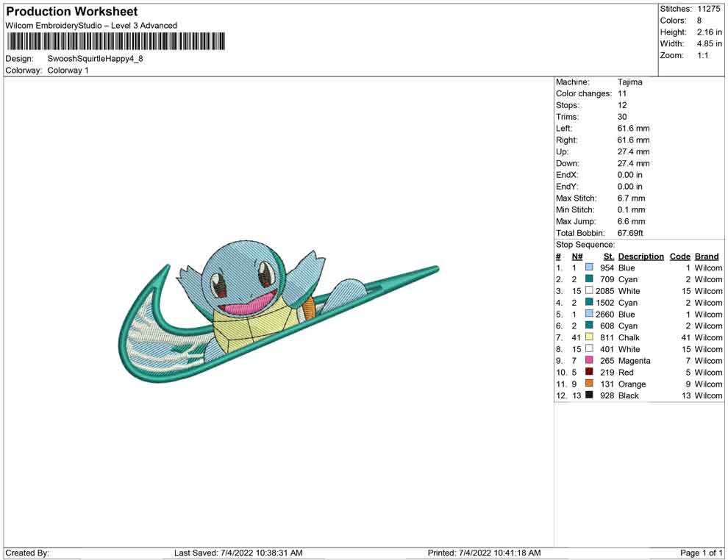Click the 'Printed: 7/4/2022 10:41:18 AM' footer

485,553
